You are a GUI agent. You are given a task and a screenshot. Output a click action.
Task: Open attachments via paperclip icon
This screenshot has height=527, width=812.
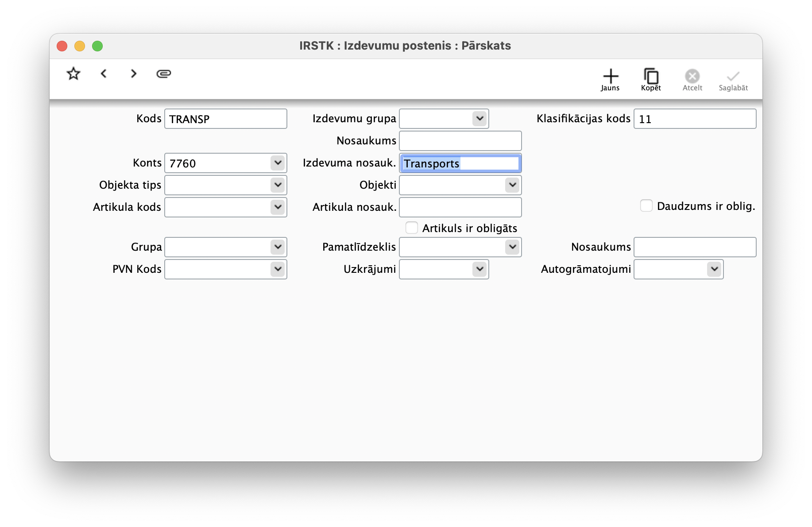164,74
